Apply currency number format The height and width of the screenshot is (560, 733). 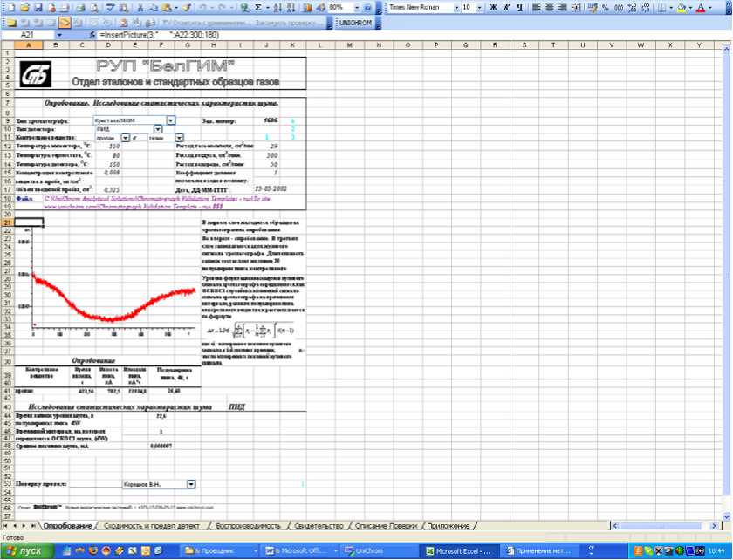click(593, 8)
